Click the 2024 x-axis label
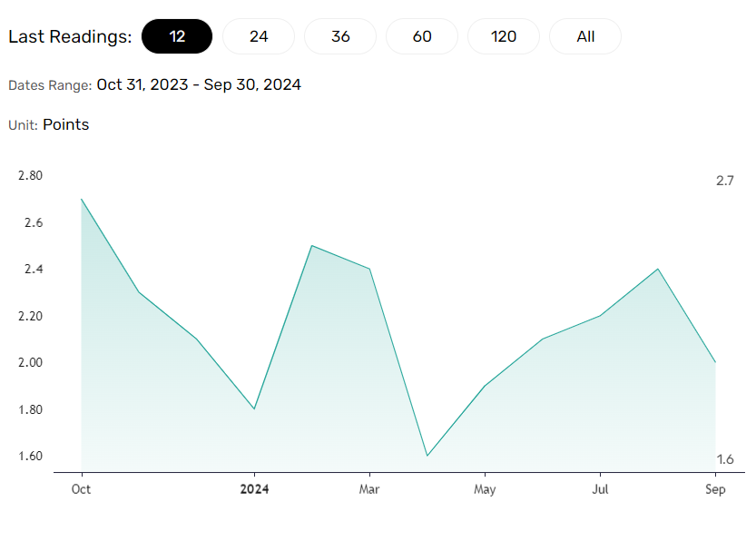 [254, 489]
